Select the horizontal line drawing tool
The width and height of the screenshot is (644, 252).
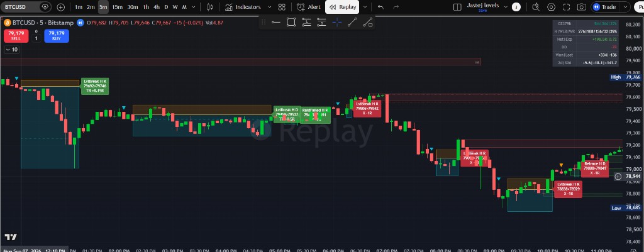click(x=275, y=22)
